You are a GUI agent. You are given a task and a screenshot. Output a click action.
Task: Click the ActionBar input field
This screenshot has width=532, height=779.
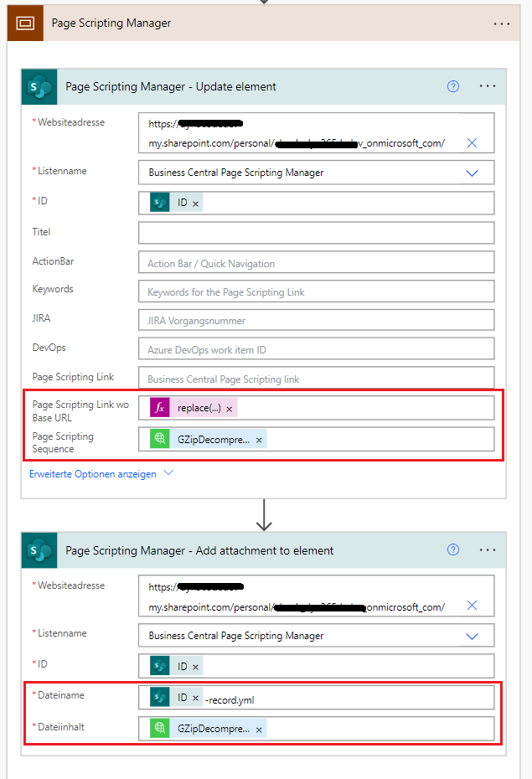317,262
